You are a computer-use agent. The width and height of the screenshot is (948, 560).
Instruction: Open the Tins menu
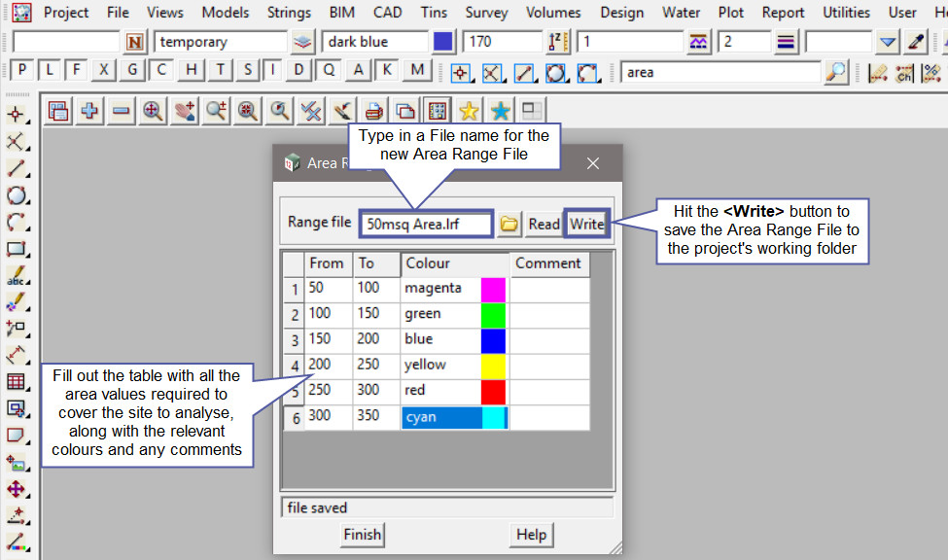tap(434, 12)
